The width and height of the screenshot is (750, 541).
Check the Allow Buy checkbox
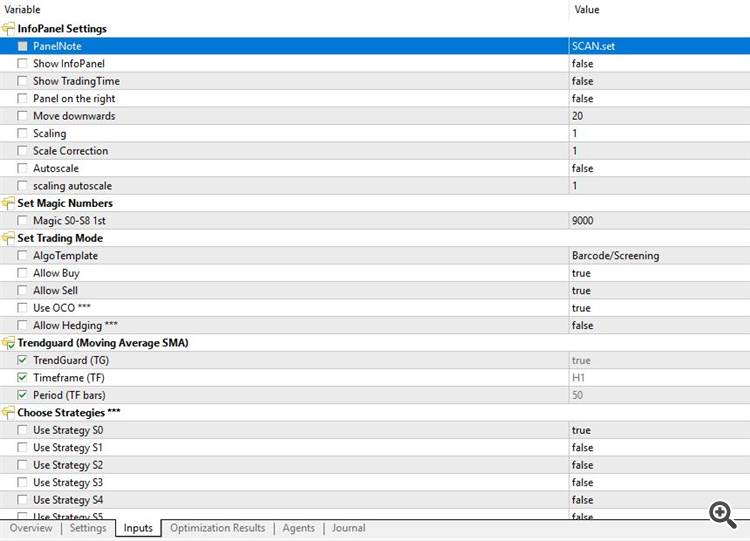coord(22,273)
